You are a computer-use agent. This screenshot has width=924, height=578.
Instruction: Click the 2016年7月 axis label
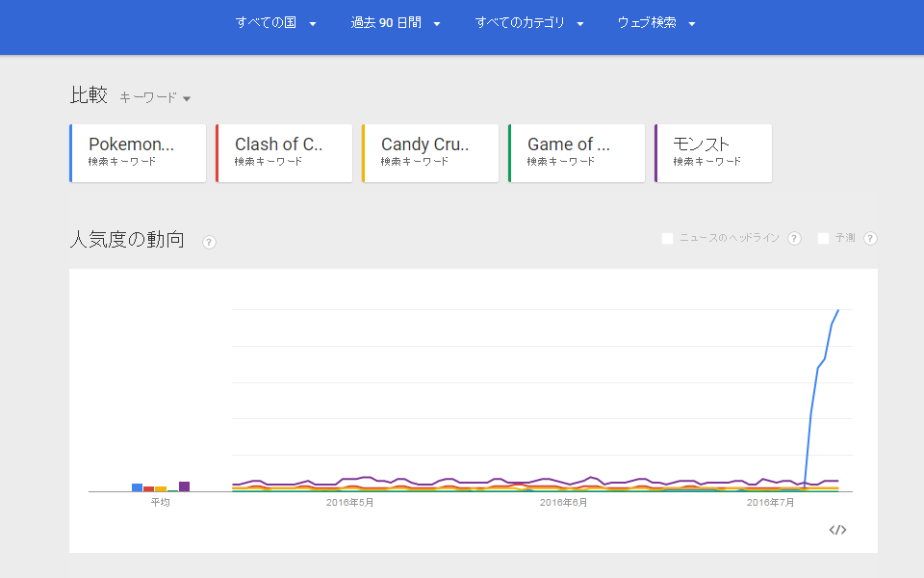771,503
